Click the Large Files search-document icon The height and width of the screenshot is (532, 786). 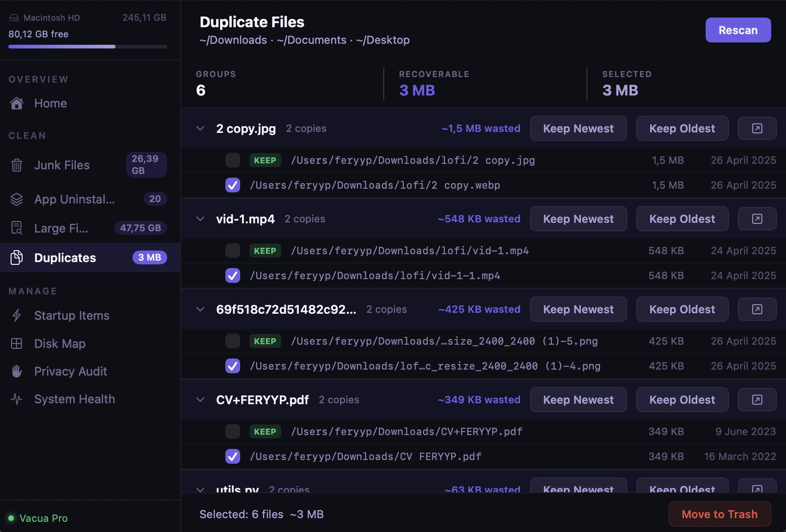[17, 228]
